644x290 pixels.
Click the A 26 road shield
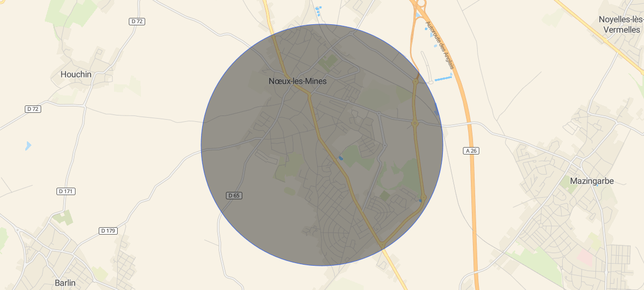click(471, 151)
